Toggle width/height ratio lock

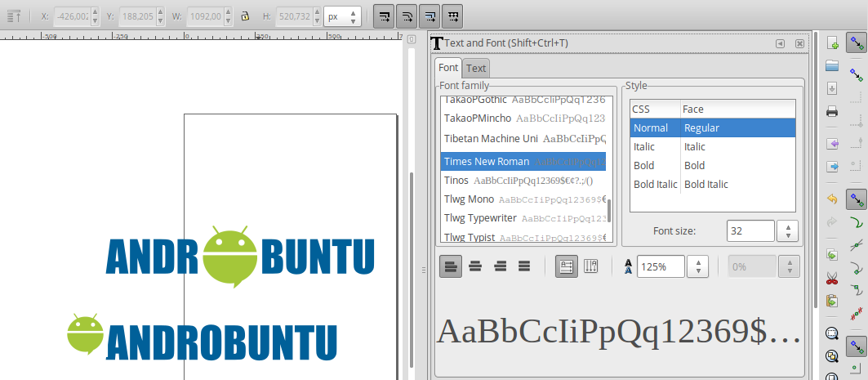pos(245,16)
